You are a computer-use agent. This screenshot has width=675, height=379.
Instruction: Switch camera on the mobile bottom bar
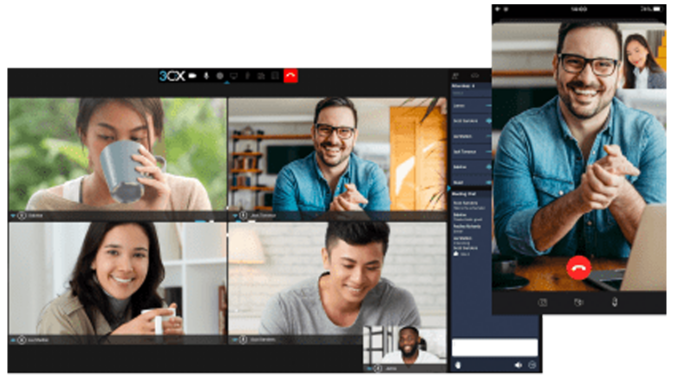point(578,302)
